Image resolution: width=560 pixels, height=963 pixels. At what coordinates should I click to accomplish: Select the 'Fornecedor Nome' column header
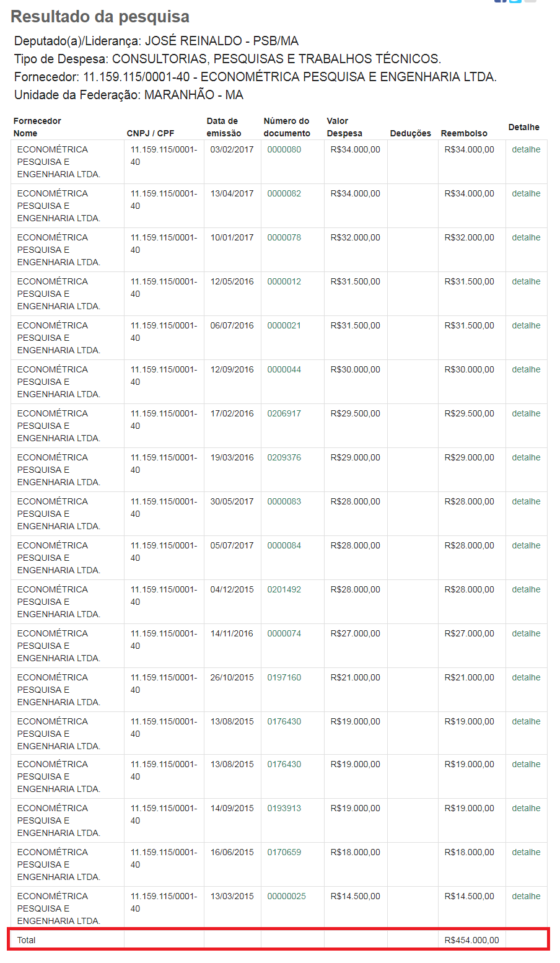(x=37, y=127)
